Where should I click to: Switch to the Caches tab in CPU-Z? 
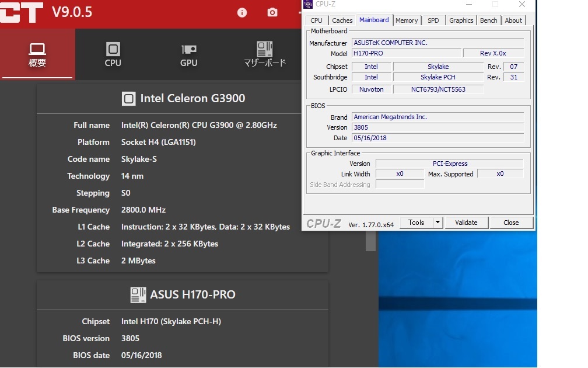pyautogui.click(x=342, y=20)
